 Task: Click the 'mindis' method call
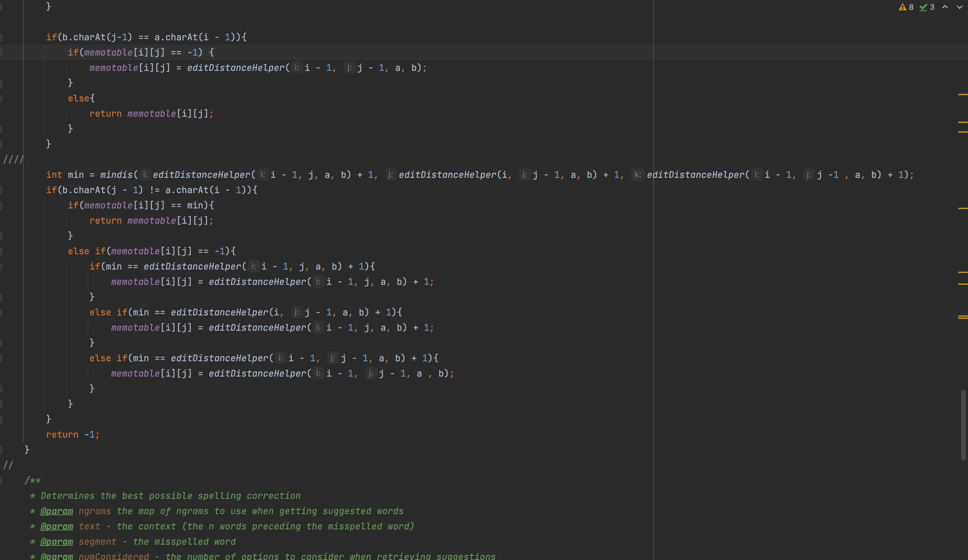116,175
